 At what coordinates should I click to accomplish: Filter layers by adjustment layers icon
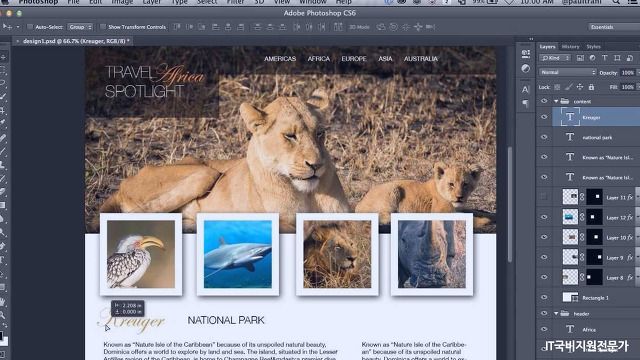pyautogui.click(x=592, y=58)
